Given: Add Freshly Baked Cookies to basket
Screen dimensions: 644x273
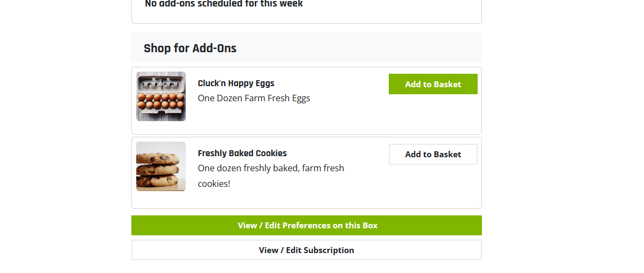Looking at the screenshot, I should (433, 155).
